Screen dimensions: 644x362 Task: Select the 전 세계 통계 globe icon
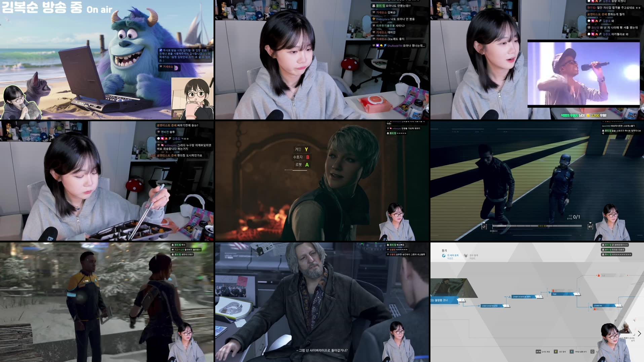point(444,256)
